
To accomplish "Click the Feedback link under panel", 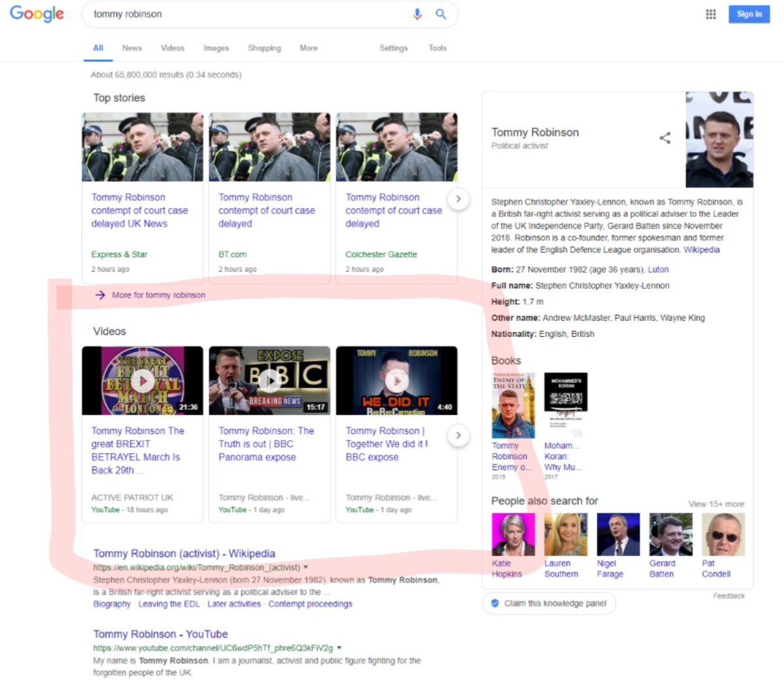I will 728,596.
